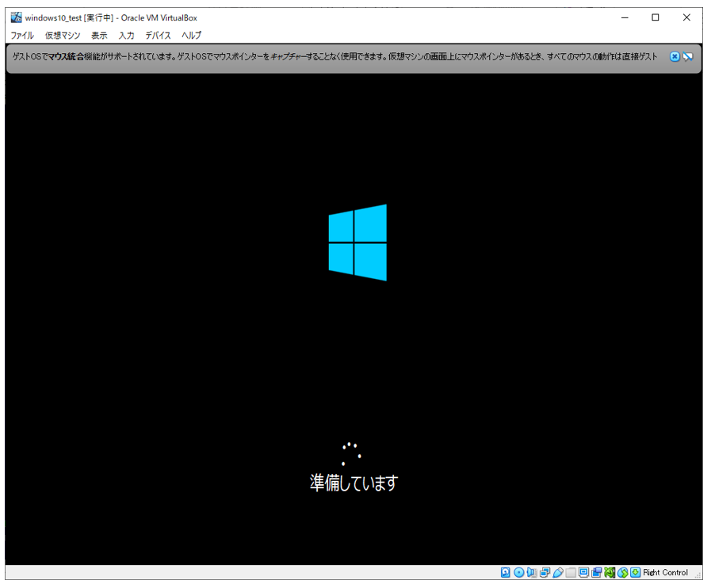Click the audio status icon
The height and width of the screenshot is (588, 711).
pos(531,573)
